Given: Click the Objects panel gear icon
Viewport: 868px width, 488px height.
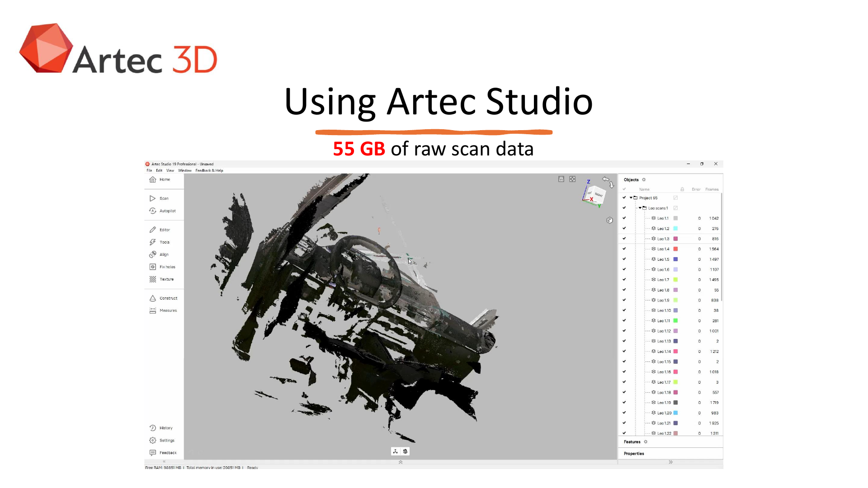Looking at the screenshot, I should [x=644, y=180].
